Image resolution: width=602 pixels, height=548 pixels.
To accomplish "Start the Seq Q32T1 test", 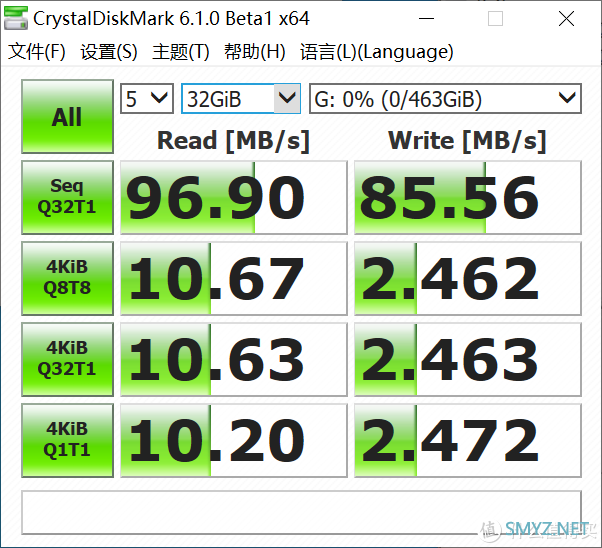I will [x=68, y=197].
